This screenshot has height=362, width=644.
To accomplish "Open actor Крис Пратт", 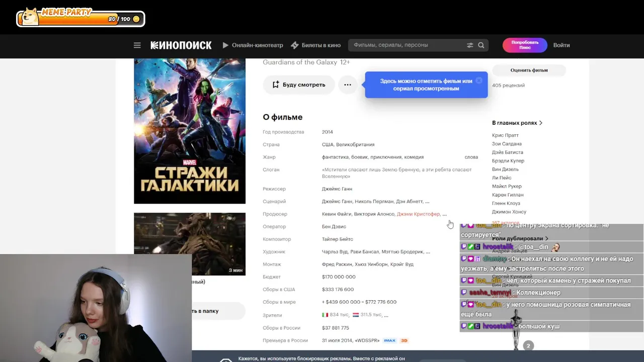I will (505, 135).
